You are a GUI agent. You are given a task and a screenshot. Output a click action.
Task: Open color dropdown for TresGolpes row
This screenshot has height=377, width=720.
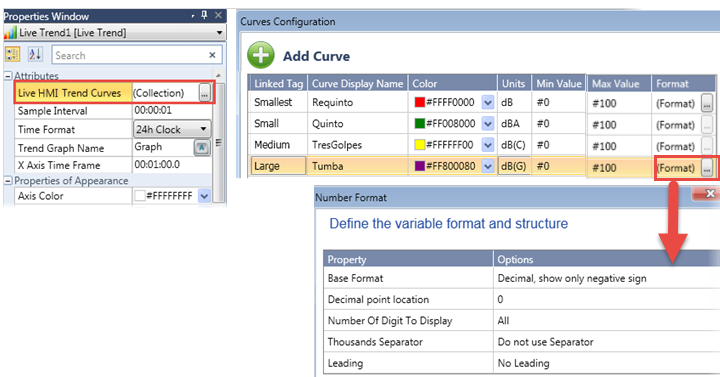pyautogui.click(x=488, y=145)
